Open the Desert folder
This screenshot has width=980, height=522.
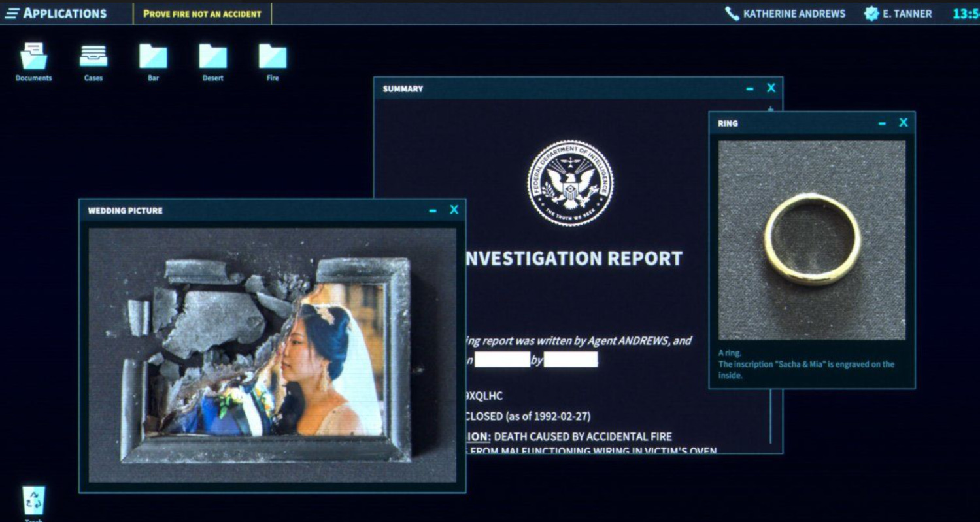coord(212,57)
